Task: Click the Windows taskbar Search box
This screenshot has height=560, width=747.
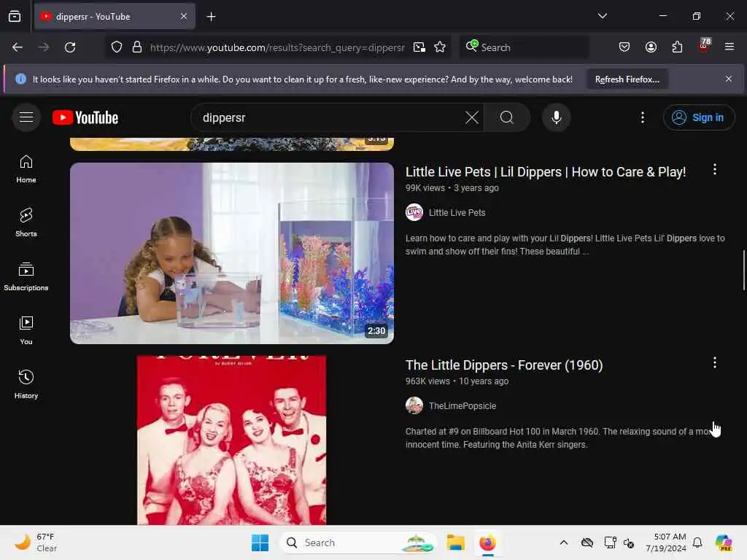Action: tap(358, 542)
